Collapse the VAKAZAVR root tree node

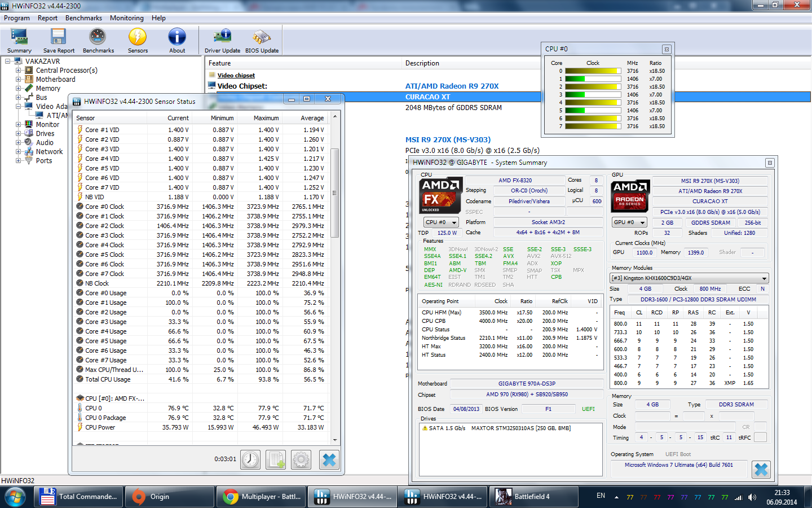click(x=8, y=62)
